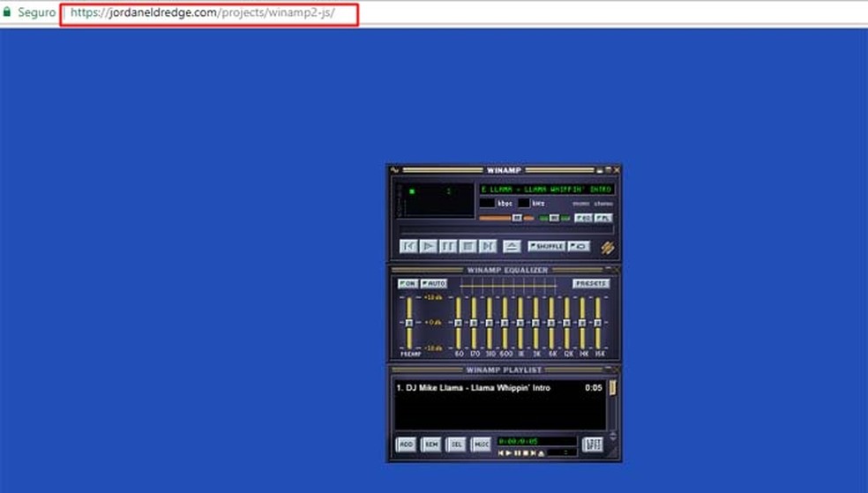Click the Winamp lightning bolt logo
The image size is (868, 493).
tap(608, 248)
